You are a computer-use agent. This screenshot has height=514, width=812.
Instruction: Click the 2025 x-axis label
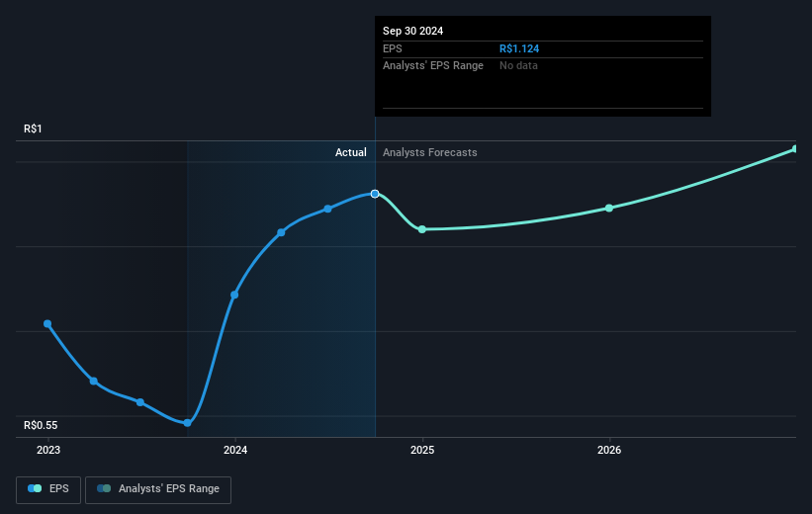(x=422, y=451)
